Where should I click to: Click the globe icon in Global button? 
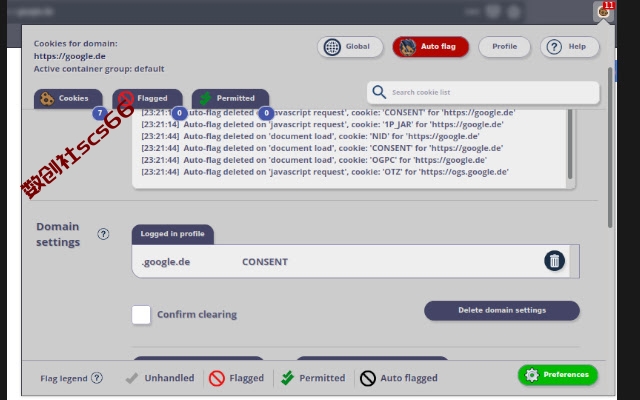[332, 47]
